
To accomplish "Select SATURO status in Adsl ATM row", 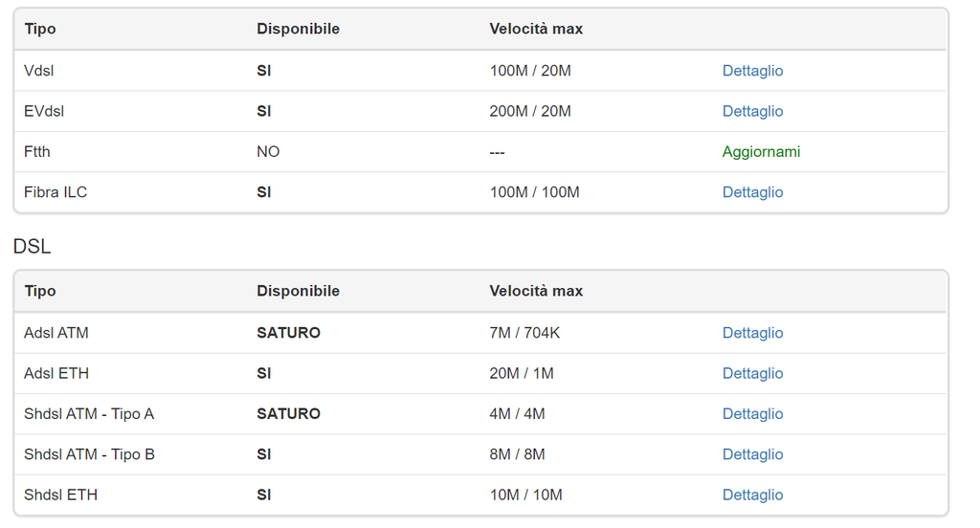I will (x=288, y=333).
